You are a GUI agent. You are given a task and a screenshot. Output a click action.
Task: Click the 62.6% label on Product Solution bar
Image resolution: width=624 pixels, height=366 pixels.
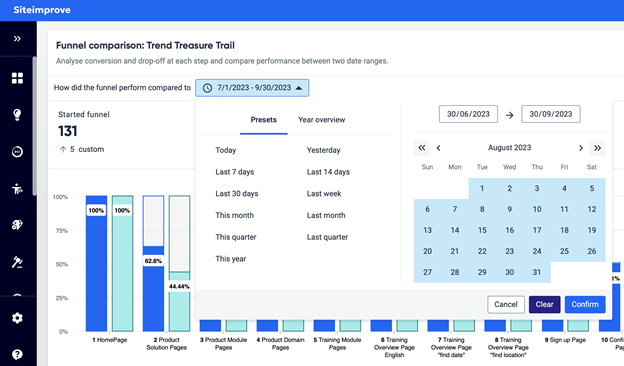[x=153, y=261]
